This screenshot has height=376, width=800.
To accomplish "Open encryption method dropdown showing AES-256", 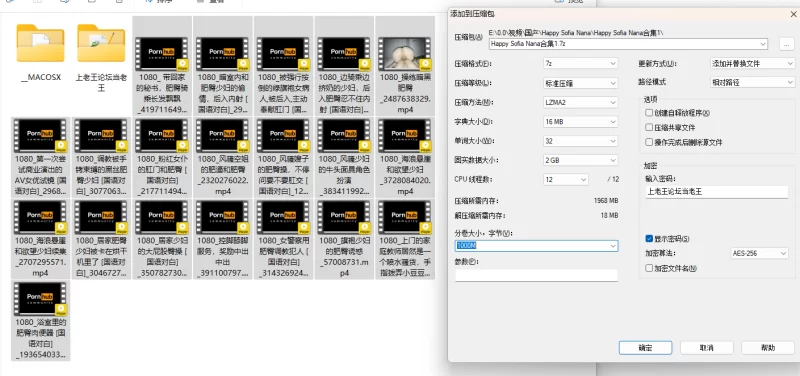I will click(x=760, y=253).
